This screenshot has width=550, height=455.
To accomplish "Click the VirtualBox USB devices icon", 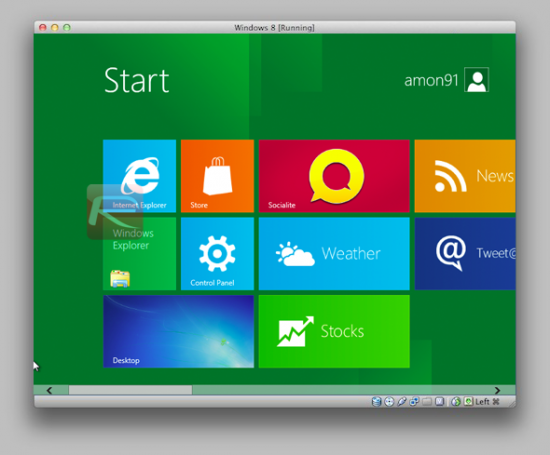I will pyautogui.click(x=402, y=401).
